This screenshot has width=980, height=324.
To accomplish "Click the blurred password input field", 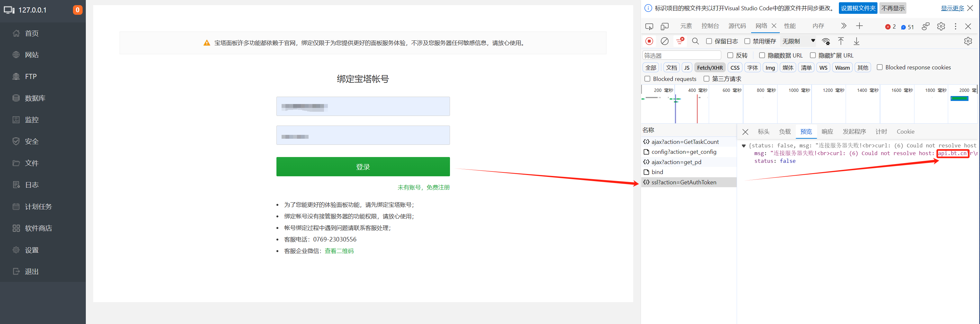I will click(363, 135).
